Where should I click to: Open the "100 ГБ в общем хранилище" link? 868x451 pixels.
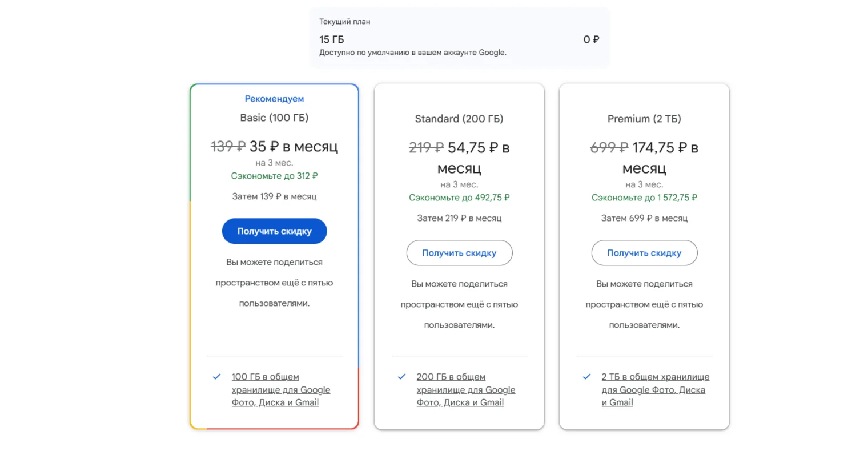[280, 389]
